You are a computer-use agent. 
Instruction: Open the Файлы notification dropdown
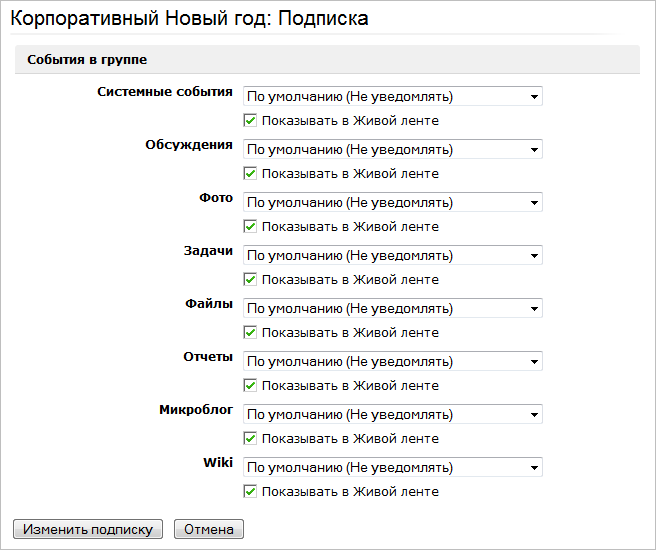tap(393, 309)
